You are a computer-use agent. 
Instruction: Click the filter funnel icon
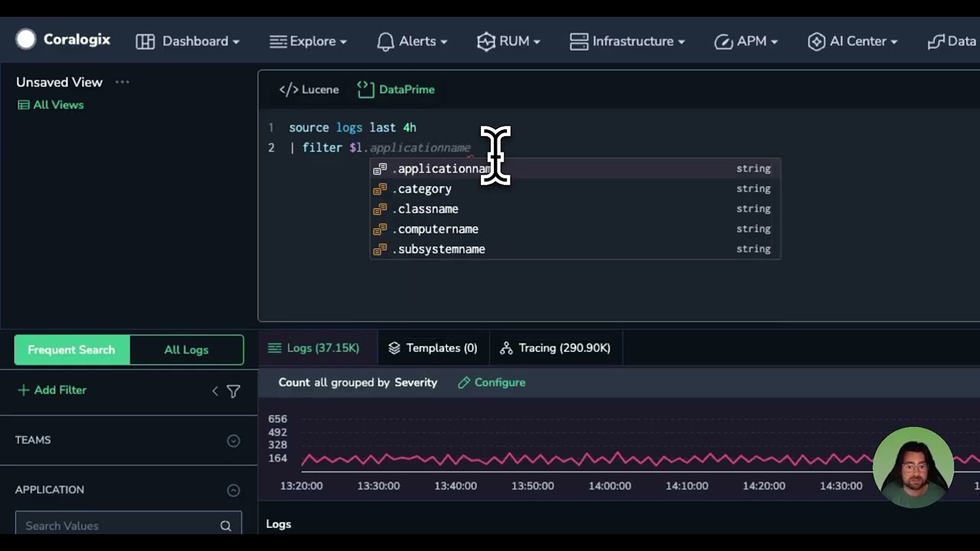pos(234,391)
